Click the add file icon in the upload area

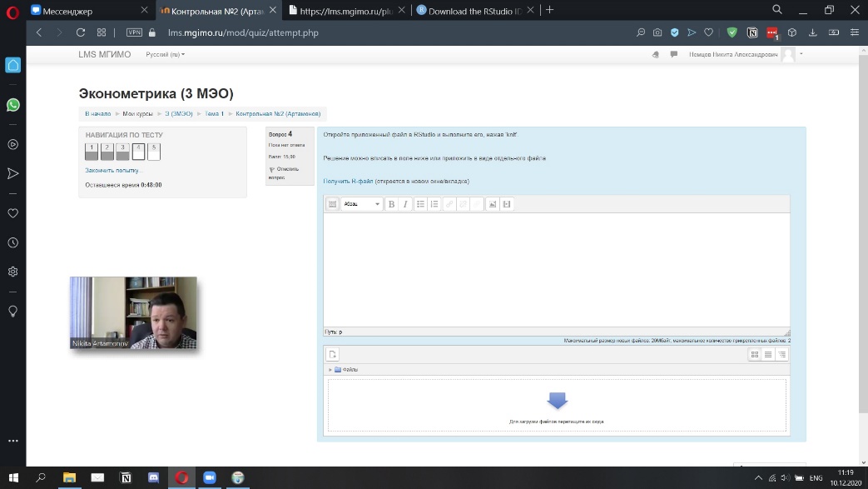pyautogui.click(x=332, y=354)
